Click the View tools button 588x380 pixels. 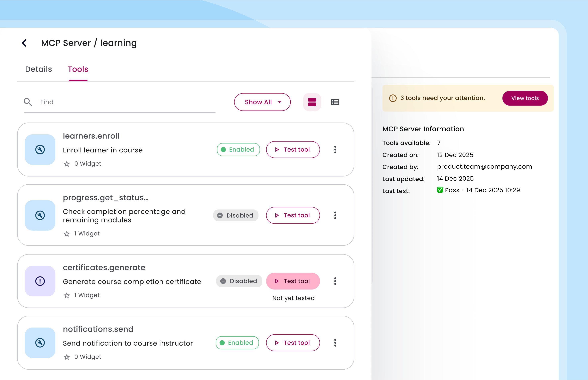525,98
